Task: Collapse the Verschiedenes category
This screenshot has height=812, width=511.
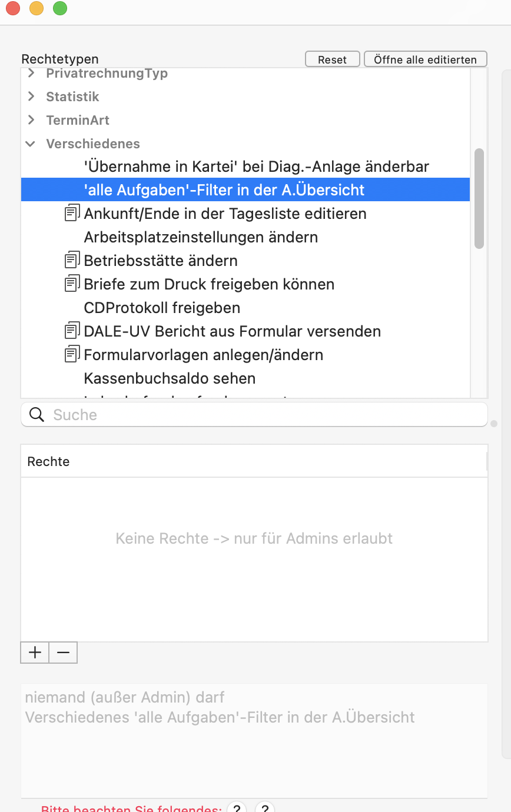Action: tap(30, 144)
